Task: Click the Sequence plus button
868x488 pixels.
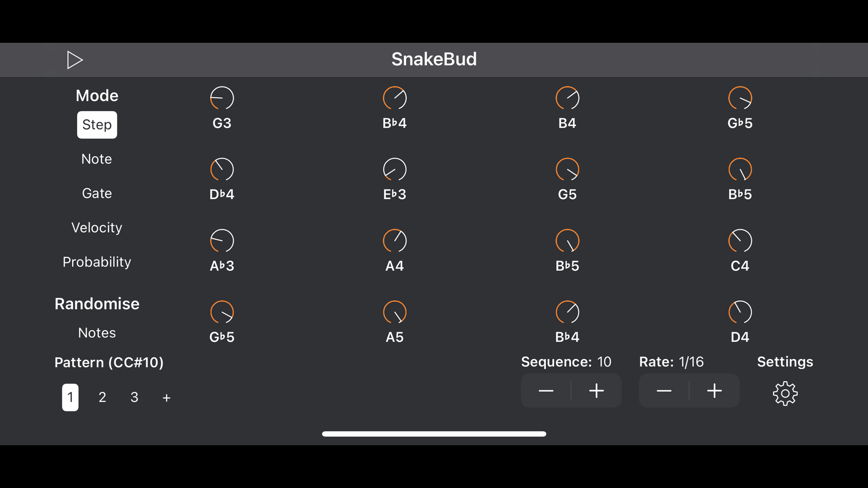Action: click(596, 391)
